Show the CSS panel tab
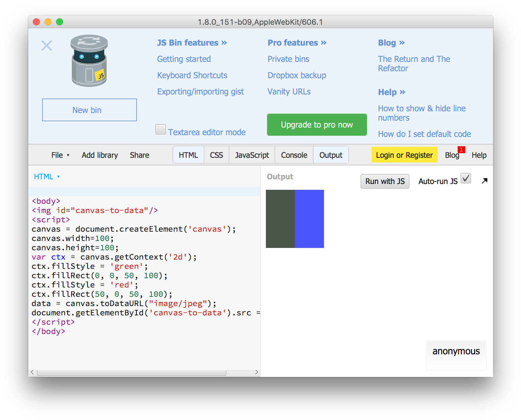The height and width of the screenshot is (420, 521). [216, 155]
